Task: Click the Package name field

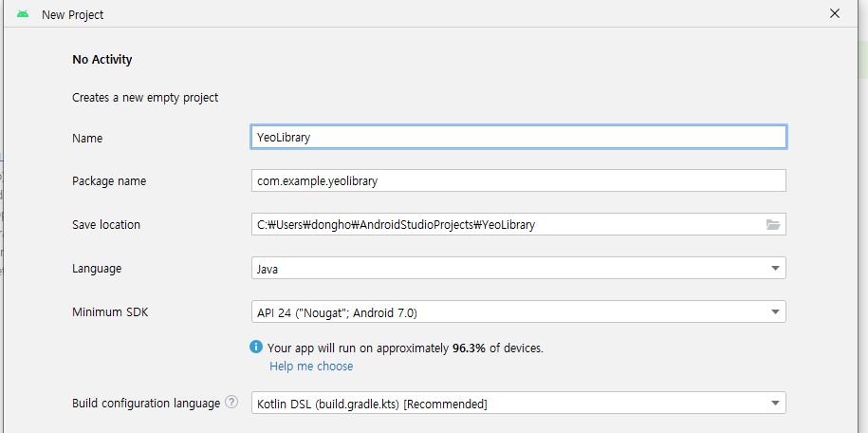Action: (x=519, y=180)
